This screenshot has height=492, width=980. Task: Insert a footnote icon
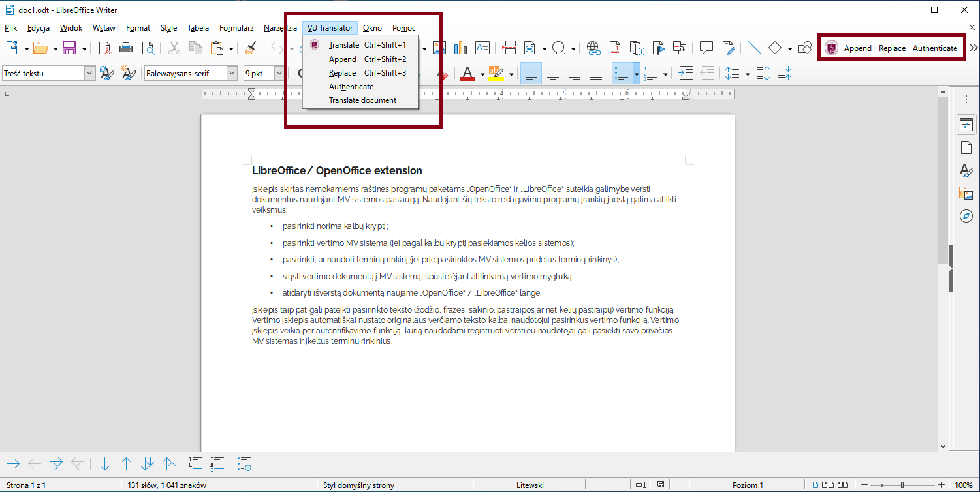[615, 48]
